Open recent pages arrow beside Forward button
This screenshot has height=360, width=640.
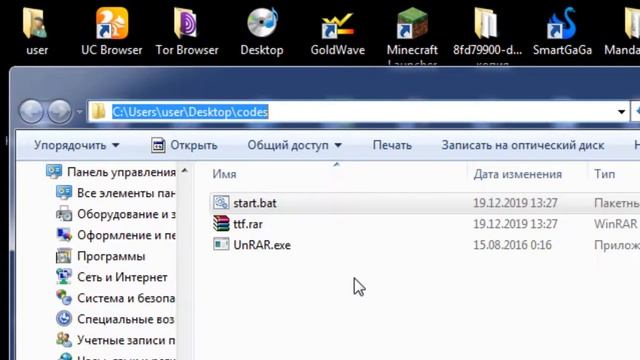coord(79,111)
